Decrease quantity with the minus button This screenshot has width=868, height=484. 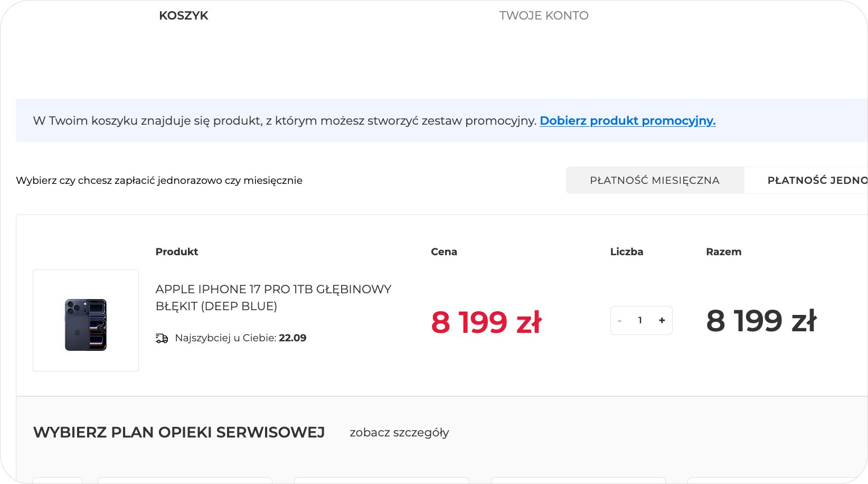619,321
